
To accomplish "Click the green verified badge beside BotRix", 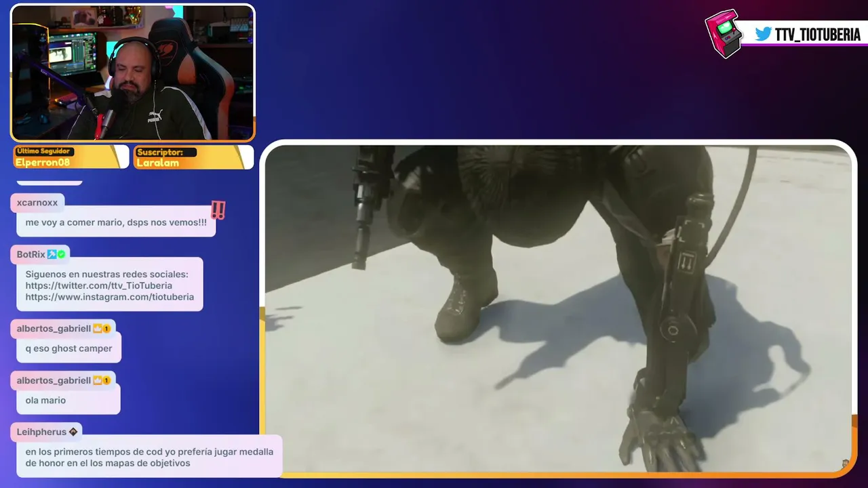I will coord(61,254).
